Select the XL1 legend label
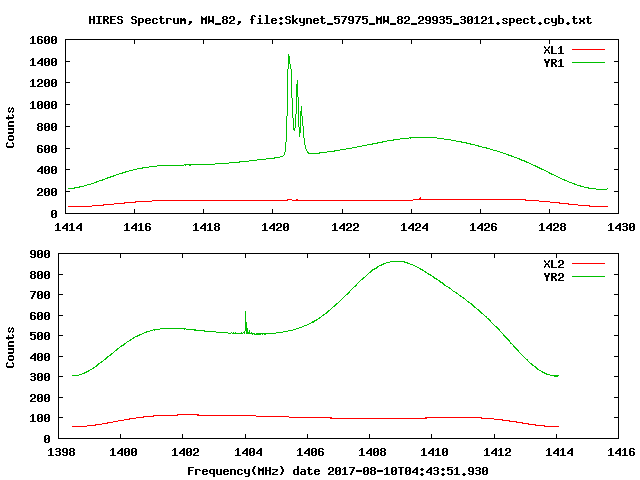This screenshot has height=480, width=640. (x=553, y=50)
